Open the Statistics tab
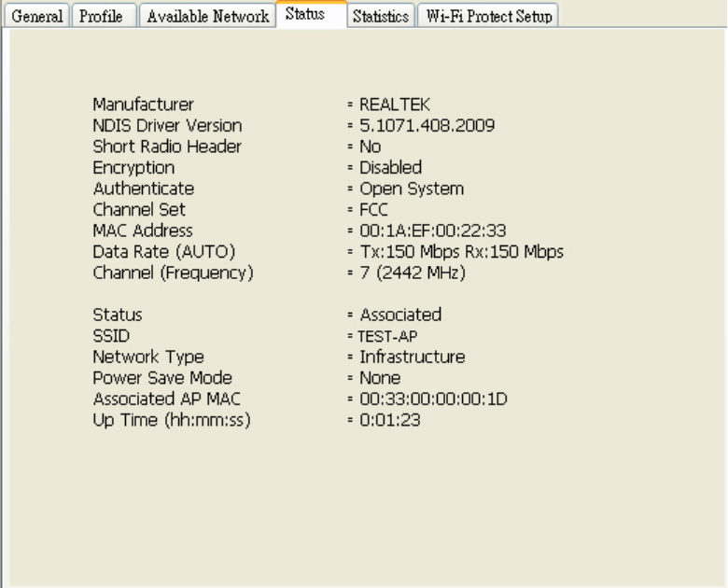 (x=381, y=17)
